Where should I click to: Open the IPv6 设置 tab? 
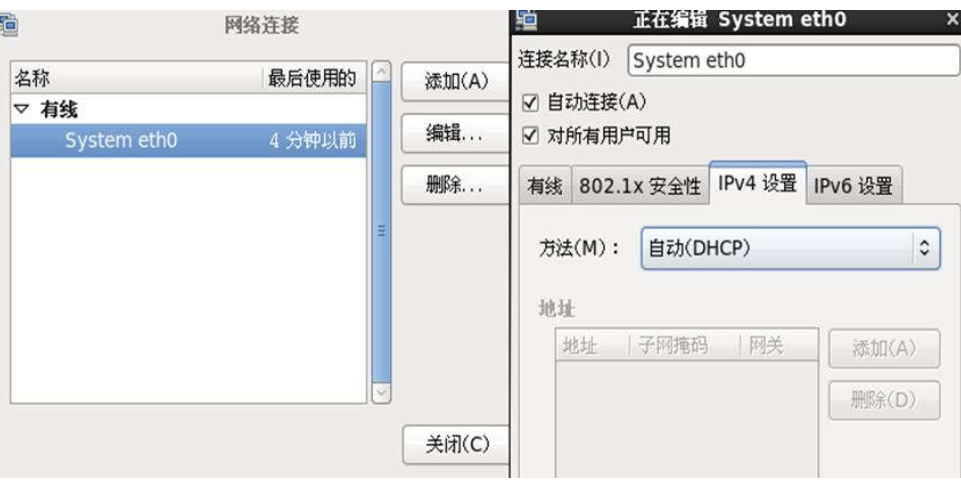tap(853, 186)
